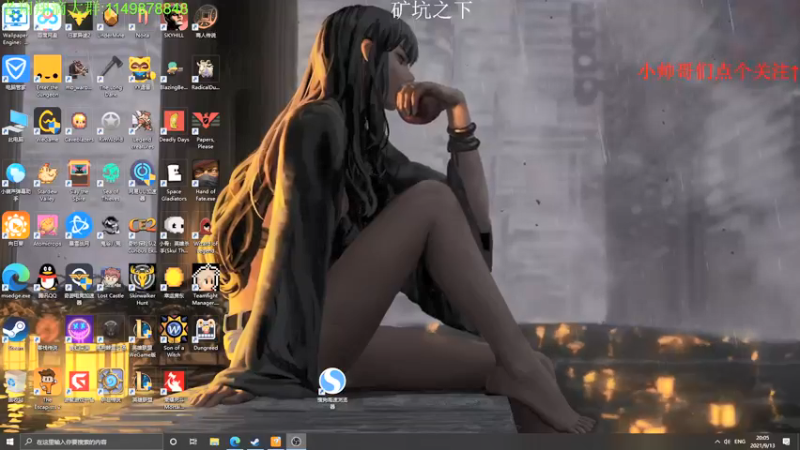Launch the Skul white skull shortcut
Screen dimensions: 800x450
pyautogui.click(x=174, y=232)
